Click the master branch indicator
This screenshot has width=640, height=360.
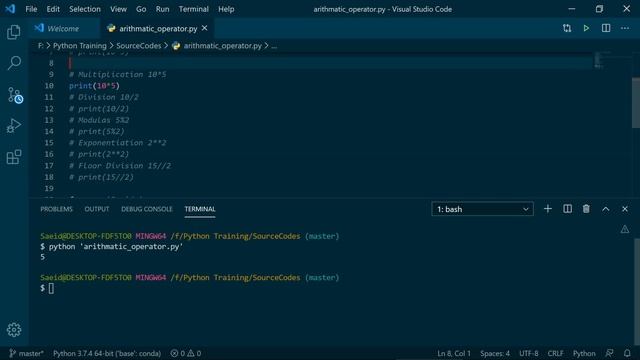click(x=26, y=353)
